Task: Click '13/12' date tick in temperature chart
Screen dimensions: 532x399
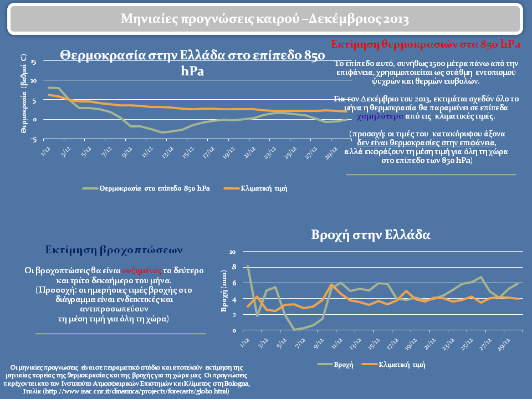Action: 167,153
